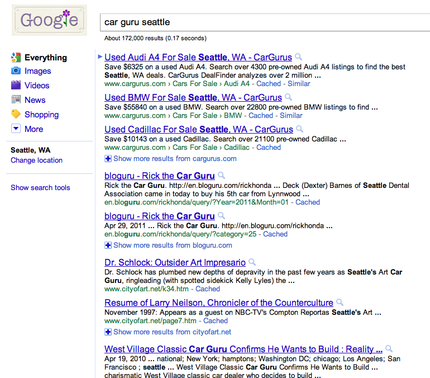Open Cached link for Year=2011 bloguru result
This screenshot has width=430, height=378.
click(308, 202)
